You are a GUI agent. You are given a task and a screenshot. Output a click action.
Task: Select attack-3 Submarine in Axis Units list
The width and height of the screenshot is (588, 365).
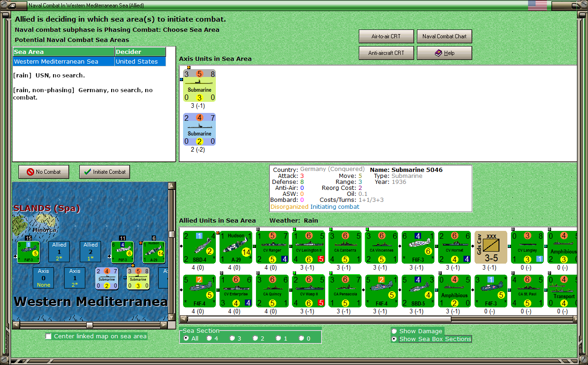coord(199,85)
